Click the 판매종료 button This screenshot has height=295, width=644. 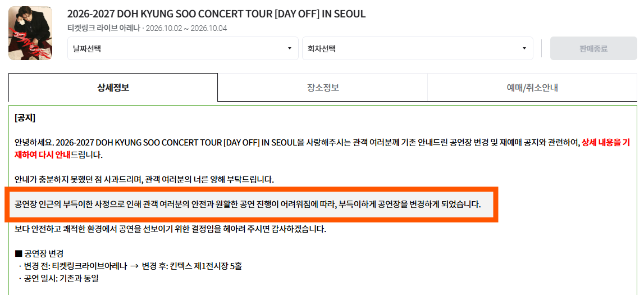point(593,48)
